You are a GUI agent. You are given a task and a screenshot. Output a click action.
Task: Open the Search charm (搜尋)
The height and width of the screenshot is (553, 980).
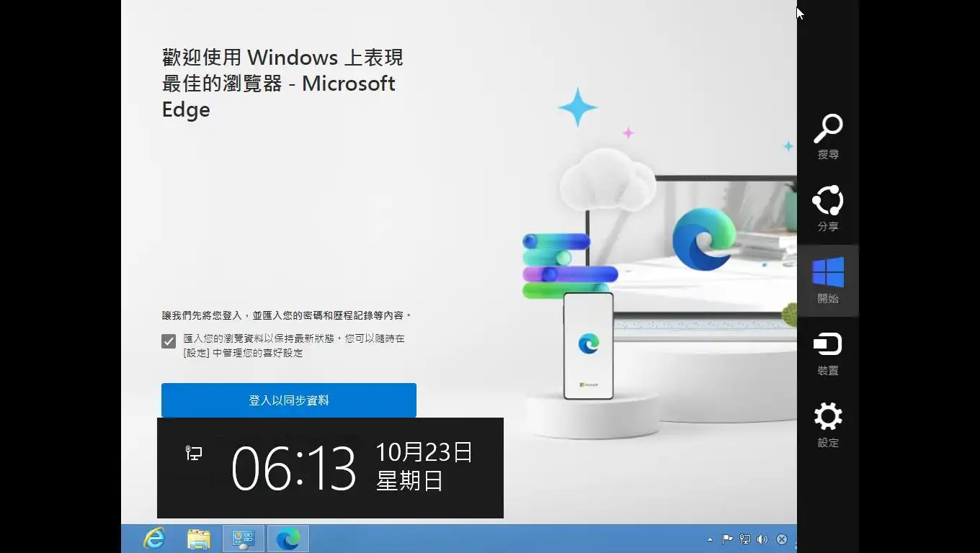(x=828, y=137)
